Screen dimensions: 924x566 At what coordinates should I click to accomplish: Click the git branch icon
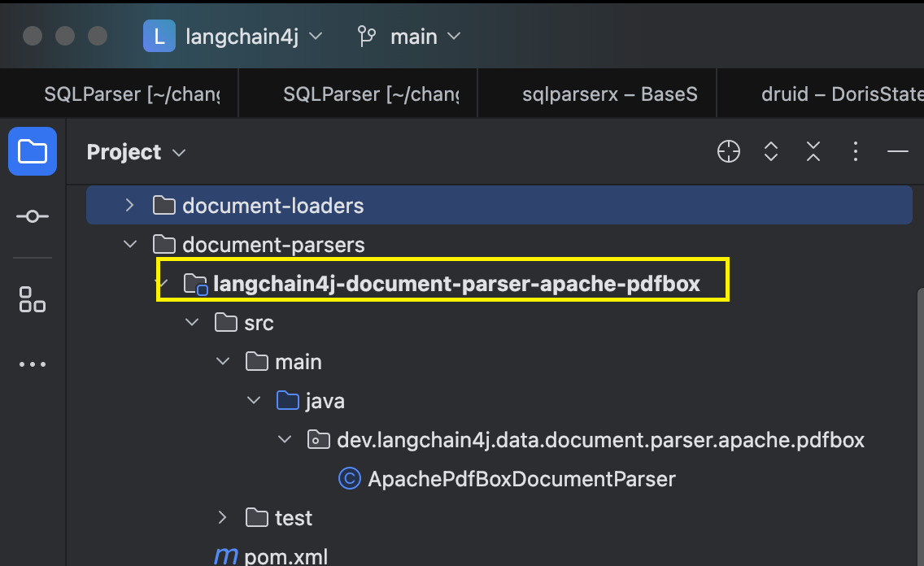pyautogui.click(x=366, y=36)
